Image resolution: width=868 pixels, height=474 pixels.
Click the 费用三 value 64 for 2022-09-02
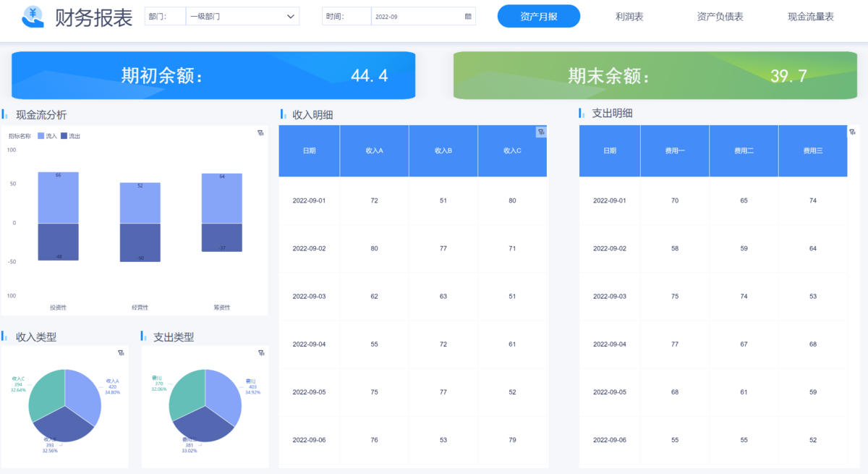point(813,248)
